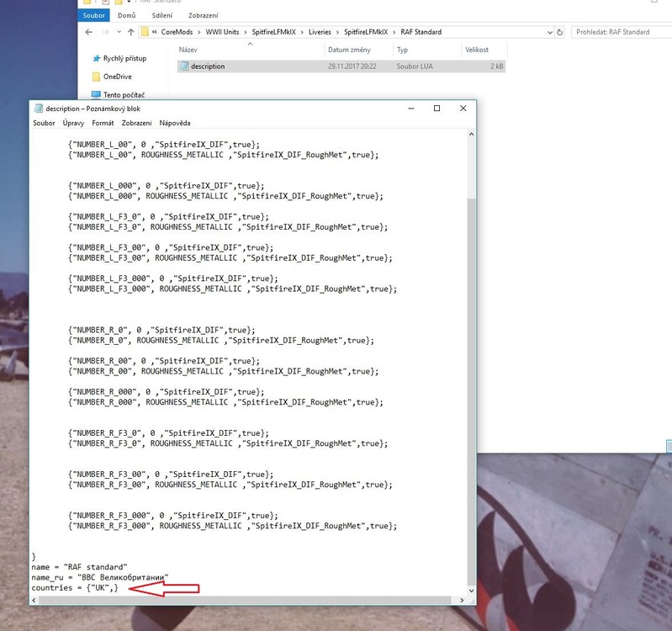The width and height of the screenshot is (672, 631).
Task: Click Notepad vertical scrollbar up arrow
Action: 472,134
